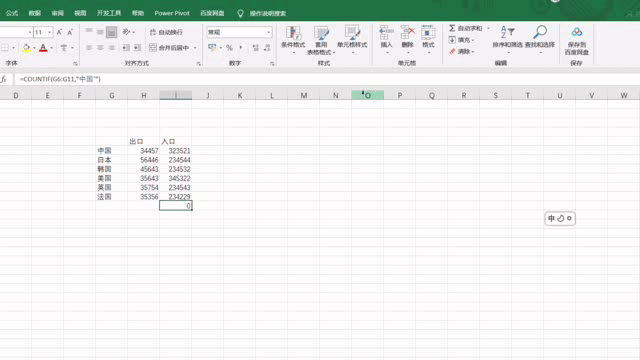This screenshot has height=360, width=640.
Task: Click the formula bar with COUNTIF formula
Action: [327, 79]
